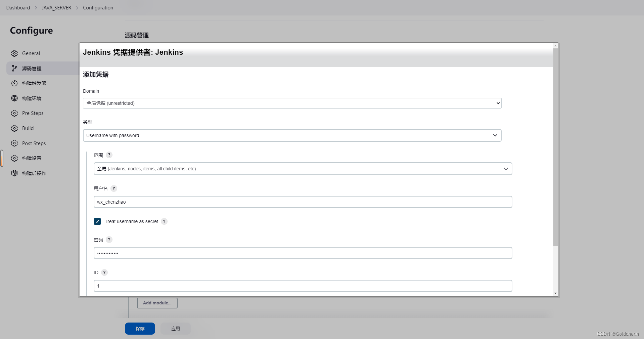Image resolution: width=644 pixels, height=339 pixels.
Task: Open the 范围 scope dropdown
Action: click(x=303, y=169)
